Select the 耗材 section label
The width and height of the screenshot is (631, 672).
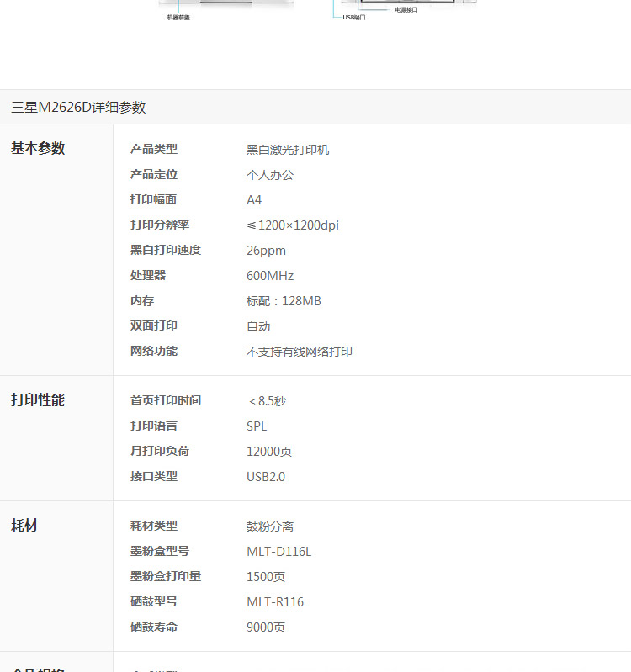tap(24, 525)
